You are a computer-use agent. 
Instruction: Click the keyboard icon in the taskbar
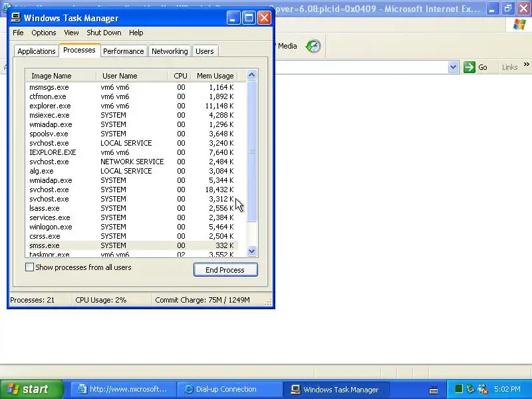click(434, 390)
